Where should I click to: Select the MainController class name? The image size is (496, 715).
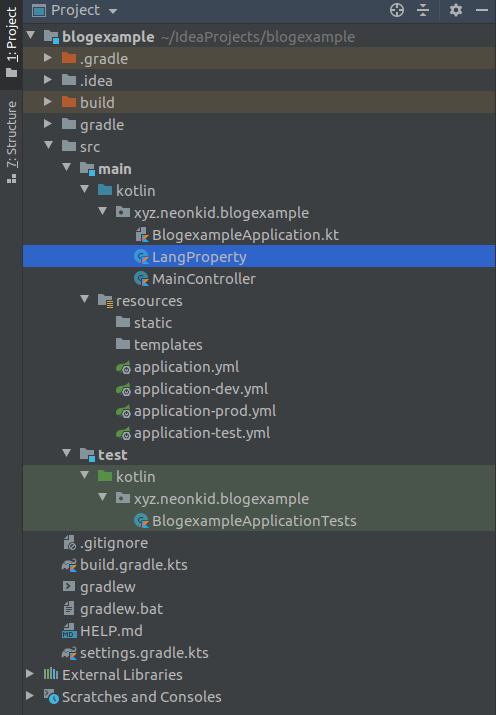pyautogui.click(x=204, y=279)
